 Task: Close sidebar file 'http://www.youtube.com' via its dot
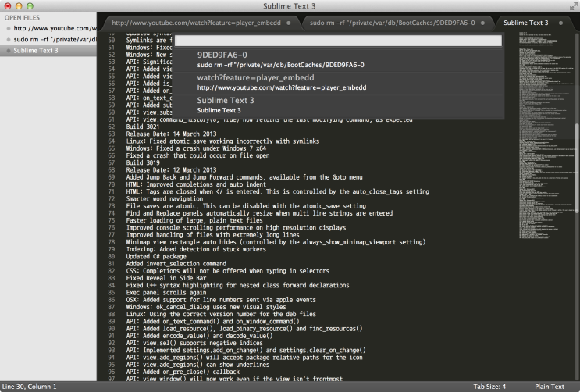click(9, 29)
